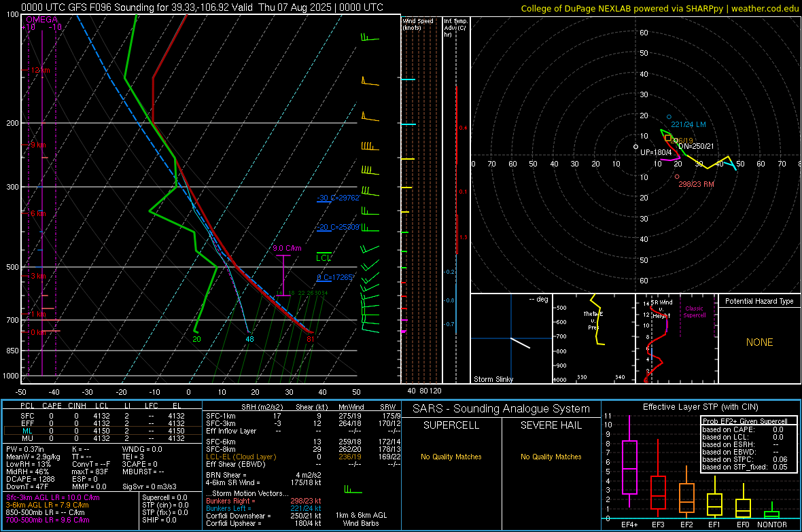Click the 3 km height marker
The image size is (802, 532).
(38, 276)
